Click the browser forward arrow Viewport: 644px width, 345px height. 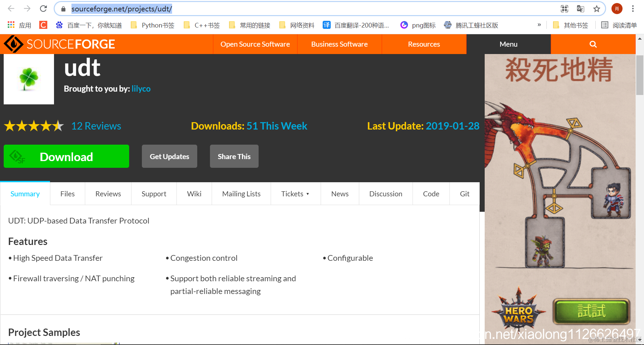[x=27, y=9]
